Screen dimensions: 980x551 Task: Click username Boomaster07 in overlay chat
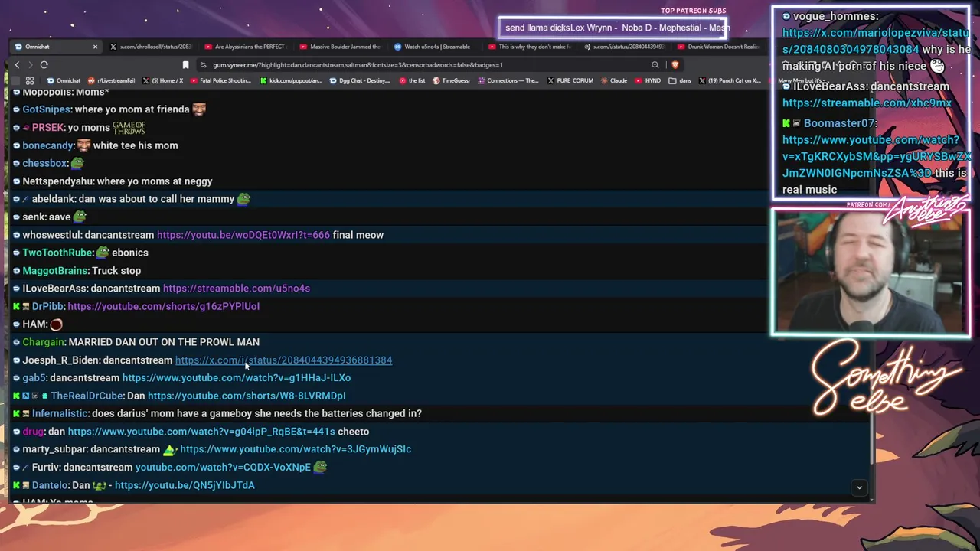(x=840, y=123)
